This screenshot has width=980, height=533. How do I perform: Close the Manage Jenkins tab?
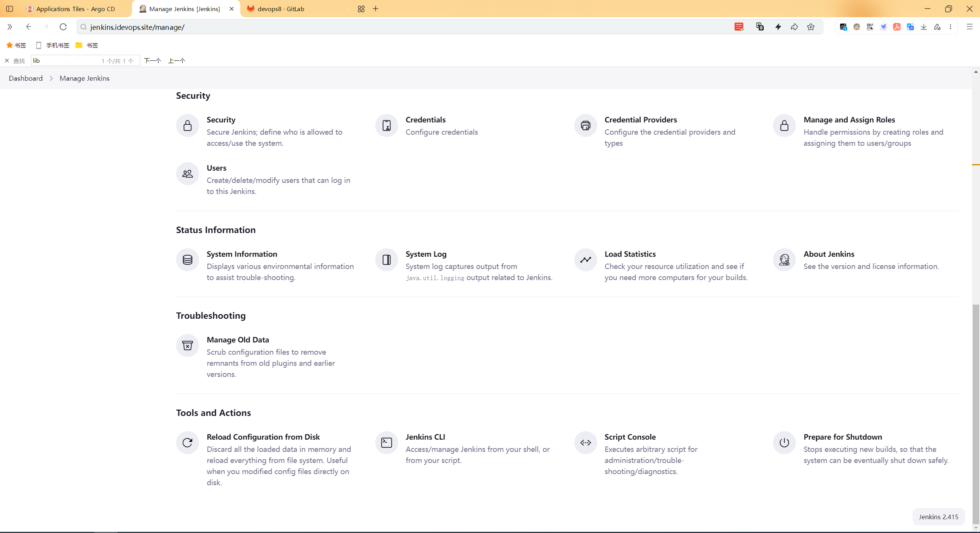232,9
